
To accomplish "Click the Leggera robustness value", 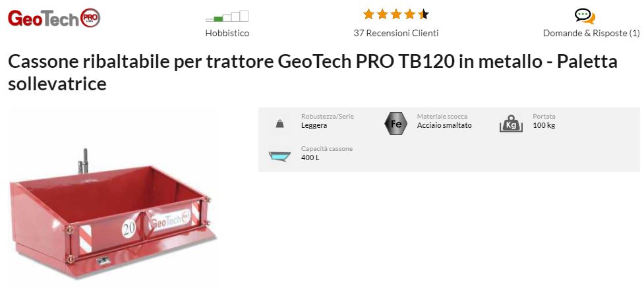I will [314, 126].
